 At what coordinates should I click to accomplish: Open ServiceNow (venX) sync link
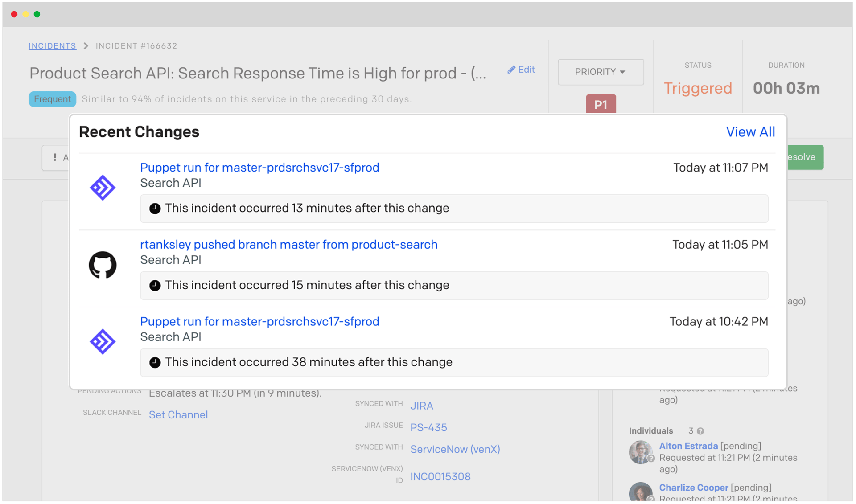455,449
